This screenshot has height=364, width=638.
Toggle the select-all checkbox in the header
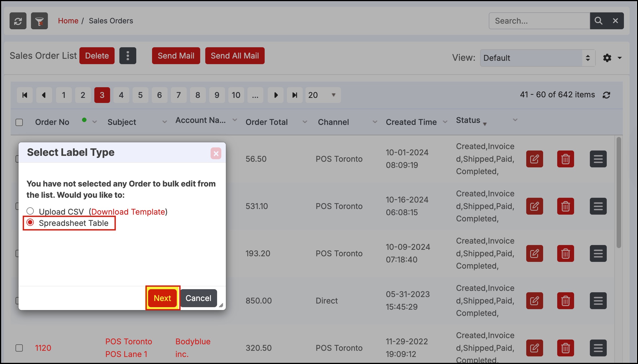tap(19, 122)
